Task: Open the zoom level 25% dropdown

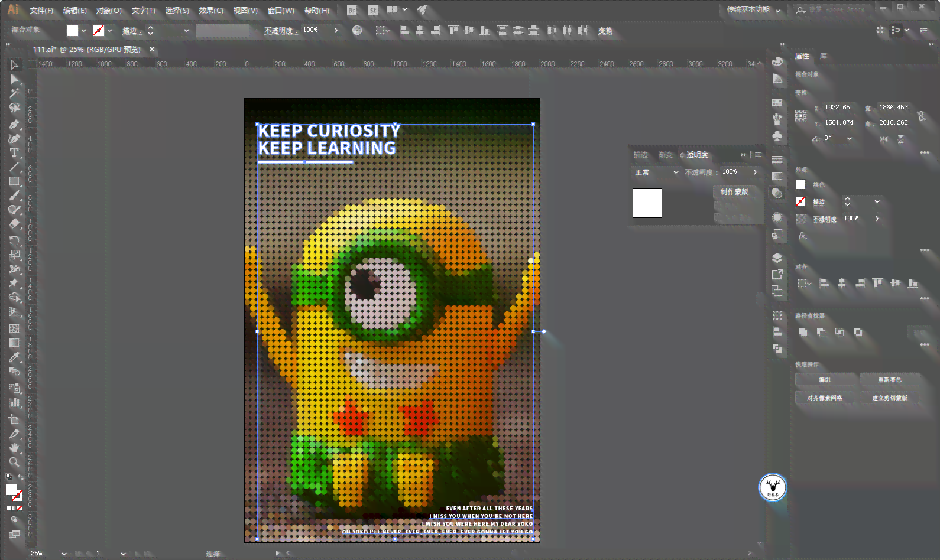Action: coord(64,554)
